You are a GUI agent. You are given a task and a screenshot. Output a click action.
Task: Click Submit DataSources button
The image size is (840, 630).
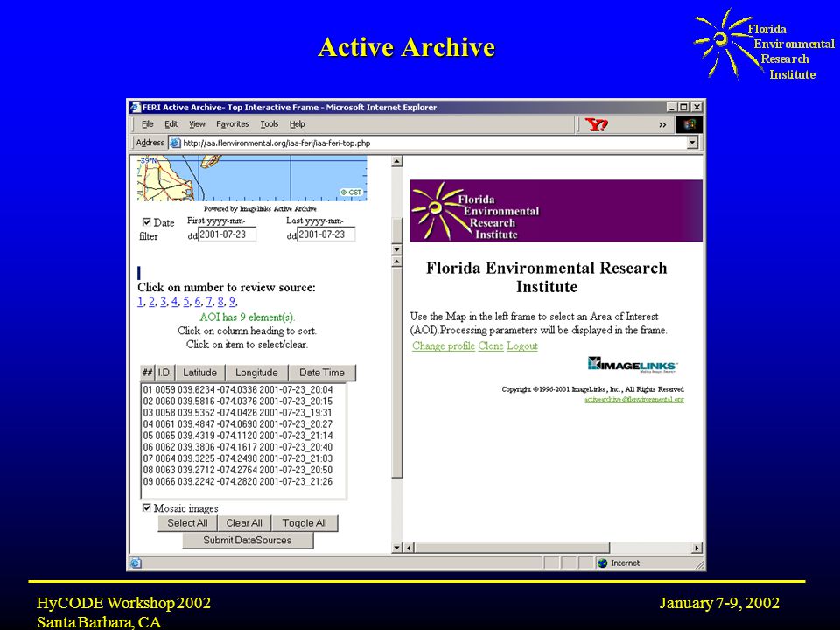248,540
